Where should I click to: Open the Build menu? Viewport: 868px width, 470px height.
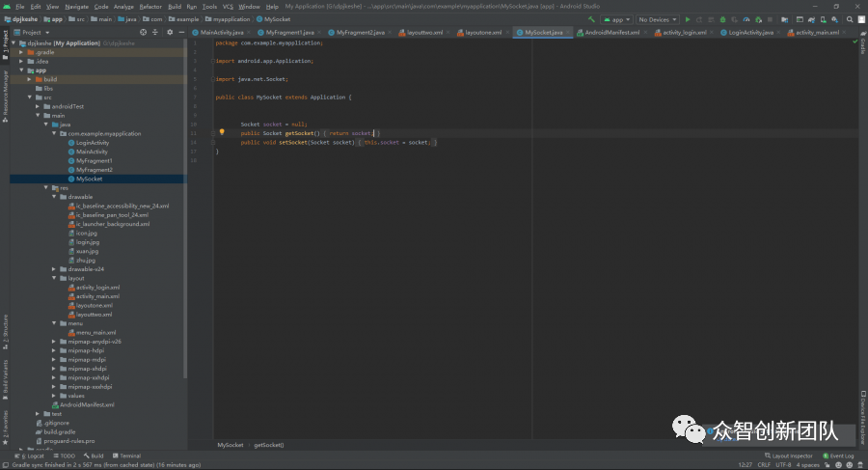point(175,7)
